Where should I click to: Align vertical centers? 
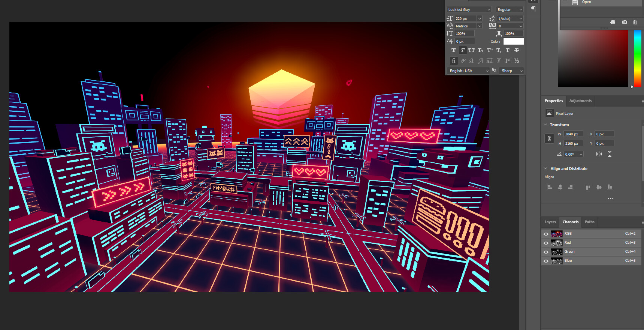599,187
